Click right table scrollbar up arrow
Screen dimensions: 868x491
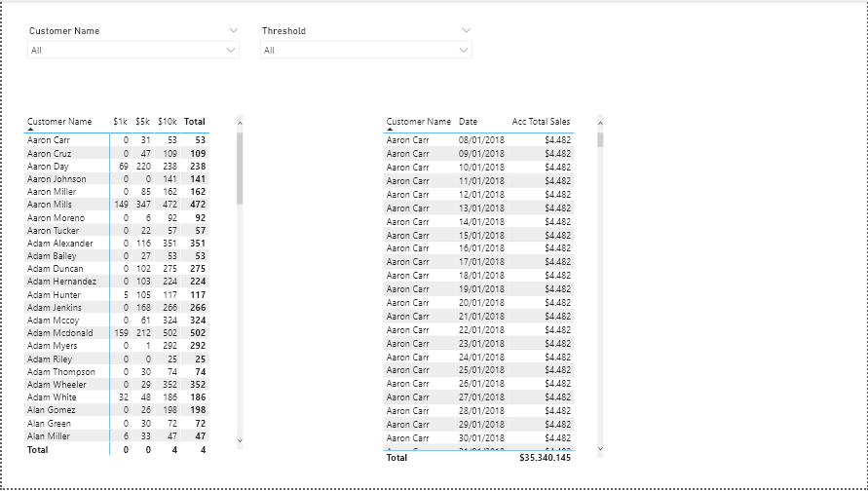tap(600, 123)
